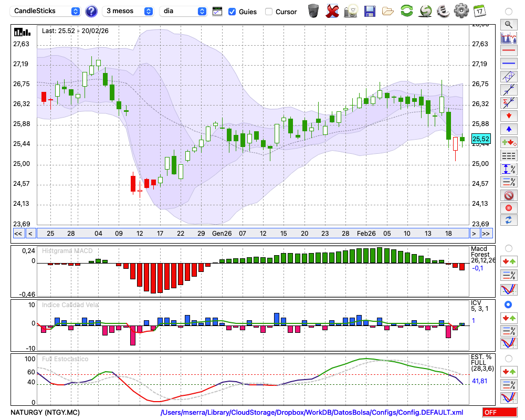Open help with blue question mark
525x420 pixels.
pos(91,11)
